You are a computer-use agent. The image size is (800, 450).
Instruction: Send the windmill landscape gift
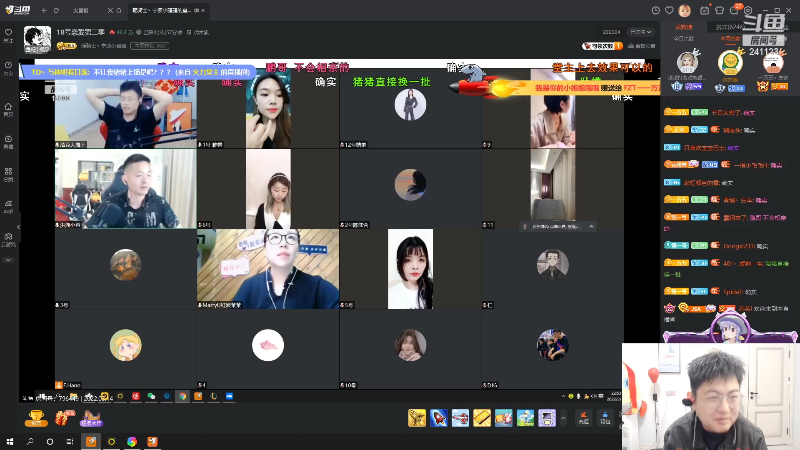[x=525, y=418]
